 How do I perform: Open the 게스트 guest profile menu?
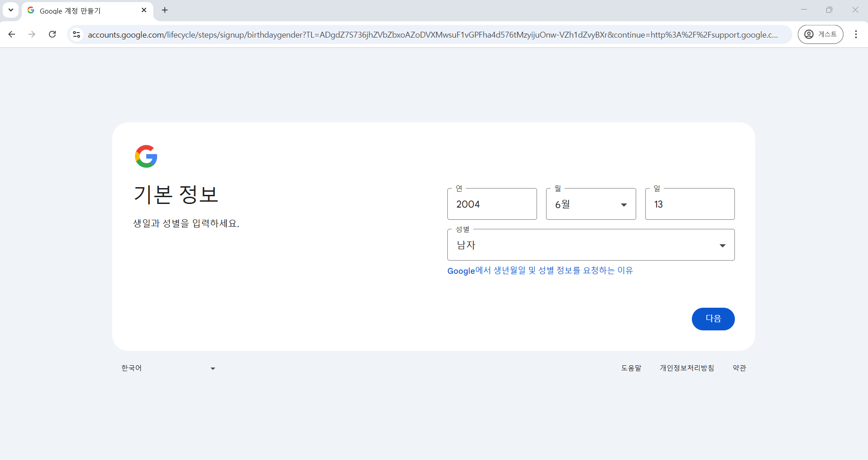(x=821, y=34)
